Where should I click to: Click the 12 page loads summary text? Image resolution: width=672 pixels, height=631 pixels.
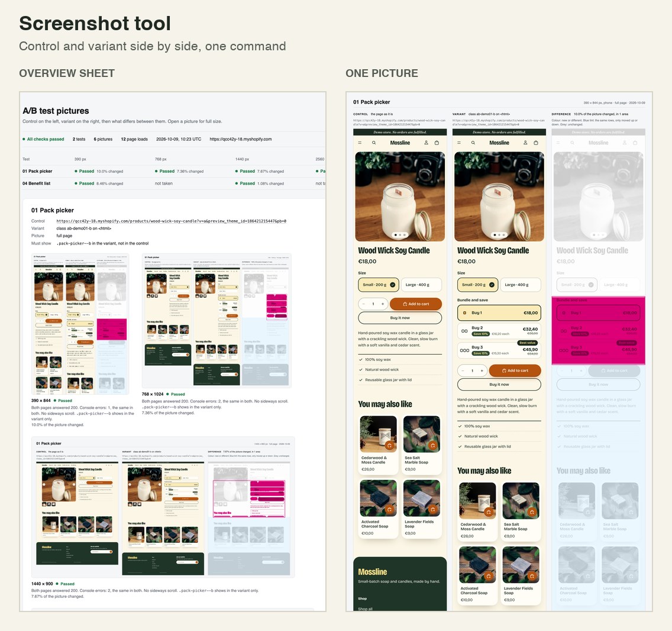[x=134, y=139]
